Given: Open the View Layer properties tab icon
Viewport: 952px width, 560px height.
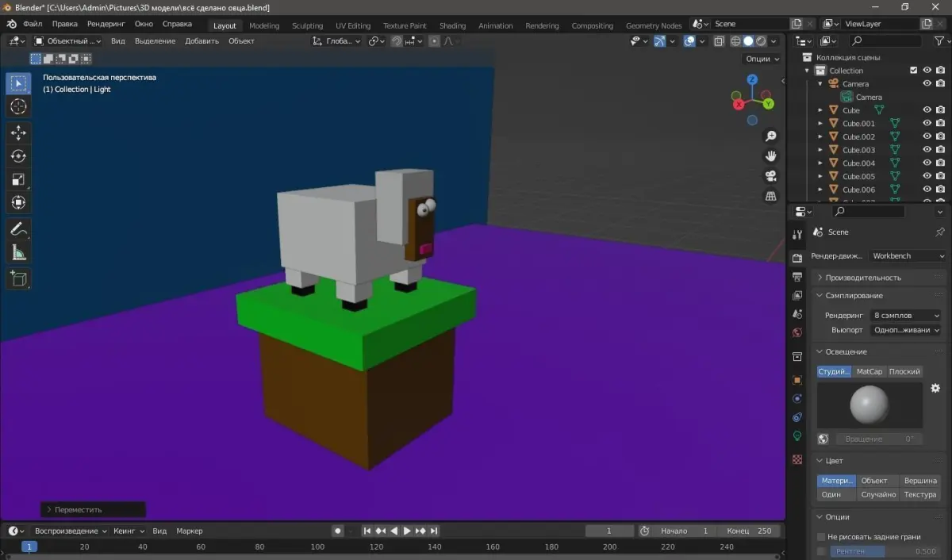Looking at the screenshot, I should (797, 295).
